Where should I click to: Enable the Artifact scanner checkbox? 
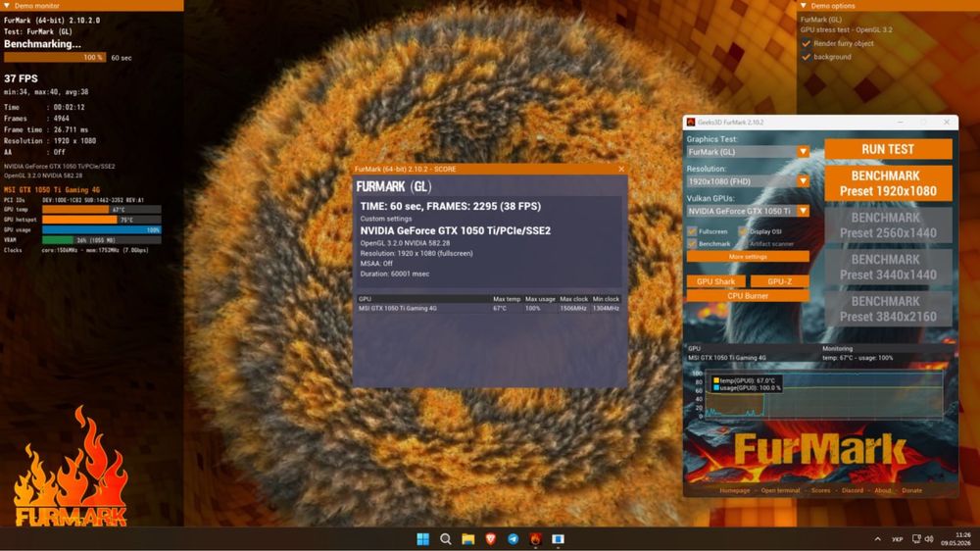[x=743, y=244]
